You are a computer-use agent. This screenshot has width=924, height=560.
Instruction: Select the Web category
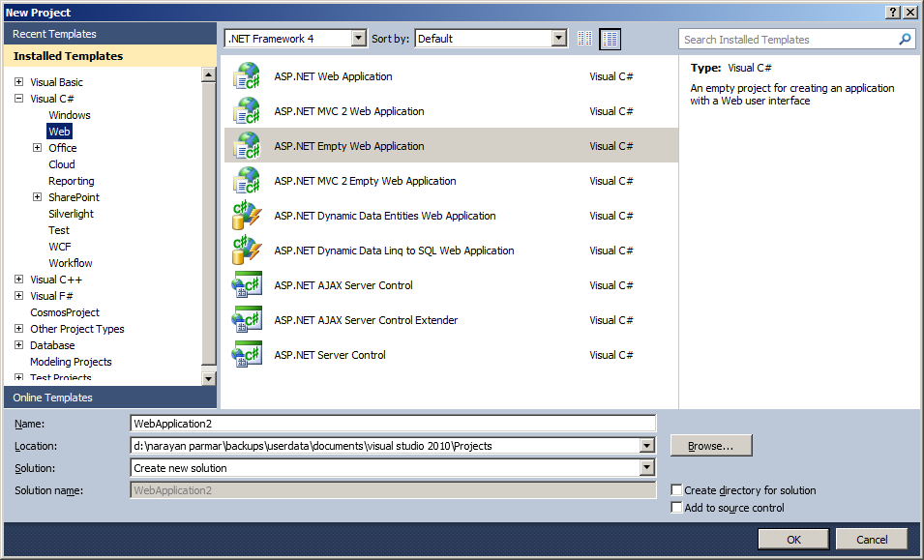(60, 132)
